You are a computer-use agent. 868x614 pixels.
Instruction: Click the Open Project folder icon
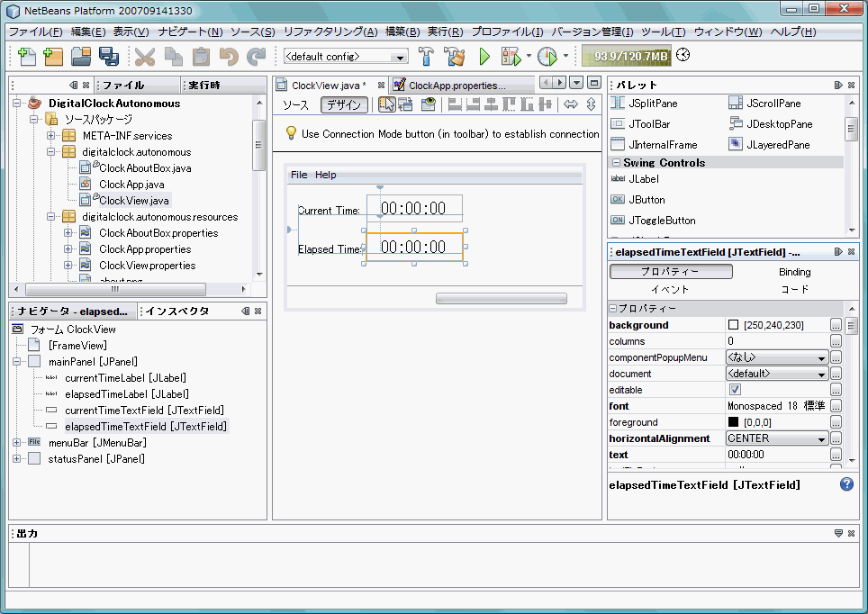(81, 56)
